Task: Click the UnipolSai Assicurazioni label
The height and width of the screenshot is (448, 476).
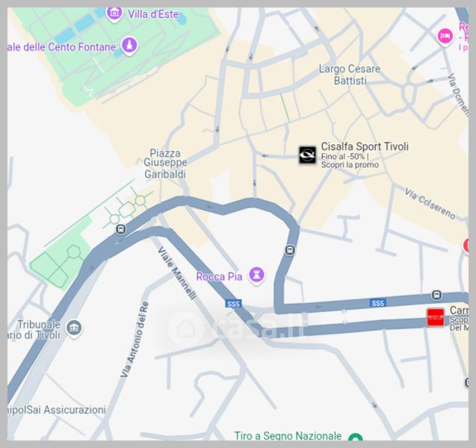Action: tap(57, 410)
